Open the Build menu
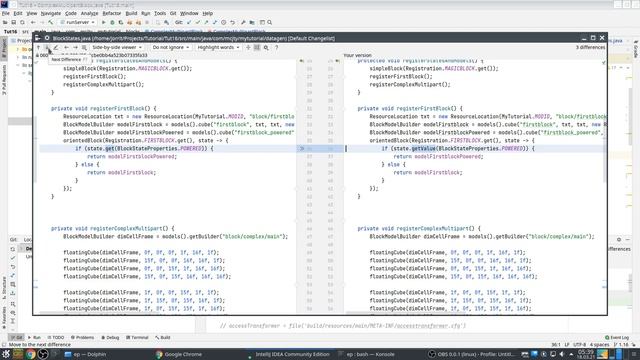The height and width of the screenshot is (360, 640). point(131,13)
